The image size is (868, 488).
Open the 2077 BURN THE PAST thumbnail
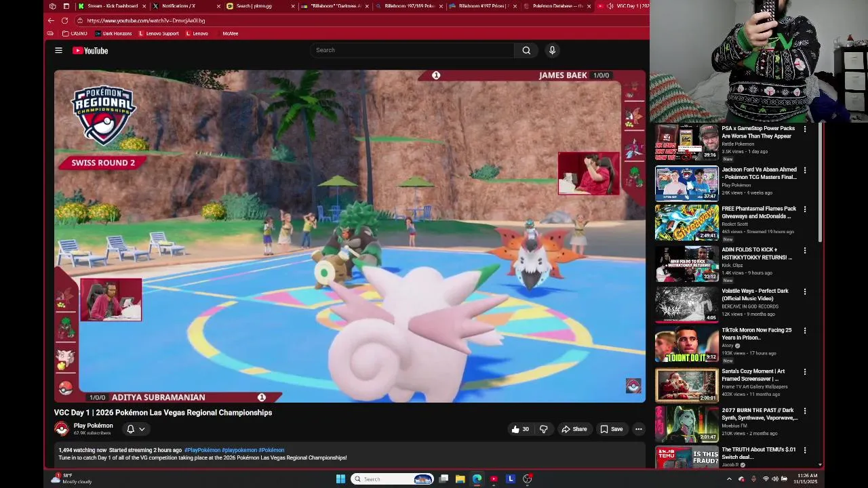point(686,424)
